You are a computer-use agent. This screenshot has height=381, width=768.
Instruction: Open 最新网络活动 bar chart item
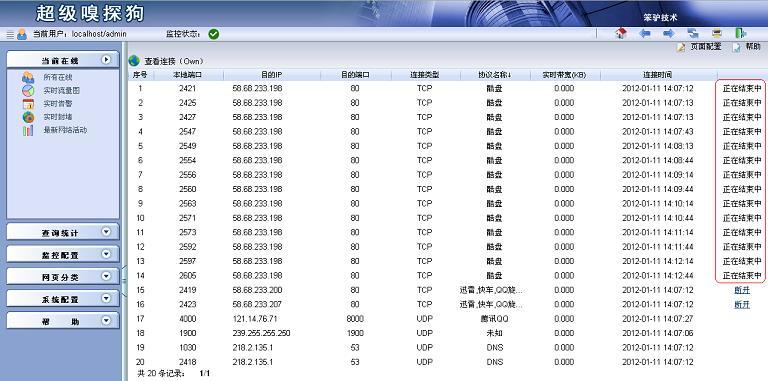pyautogui.click(x=28, y=130)
